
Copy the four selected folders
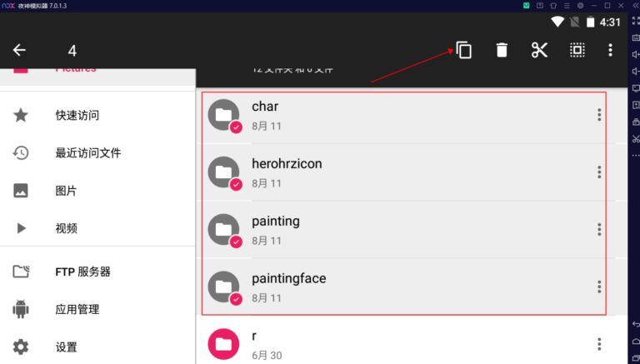point(463,50)
